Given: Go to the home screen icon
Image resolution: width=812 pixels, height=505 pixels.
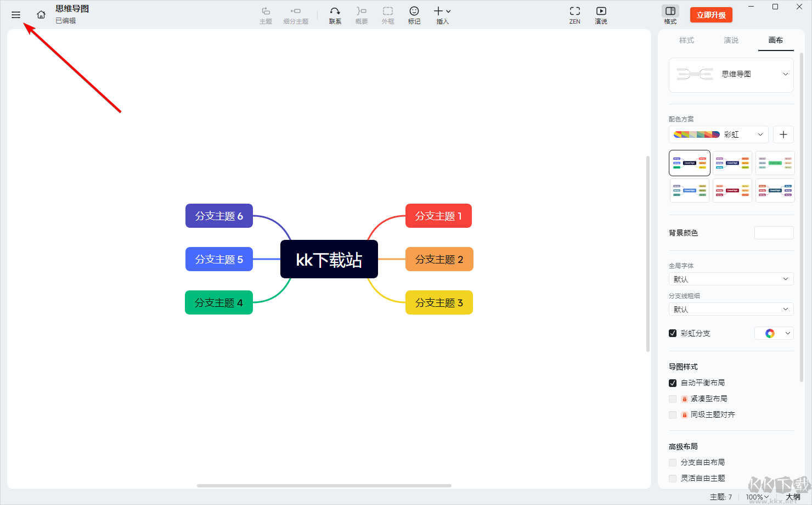Looking at the screenshot, I should (41, 15).
